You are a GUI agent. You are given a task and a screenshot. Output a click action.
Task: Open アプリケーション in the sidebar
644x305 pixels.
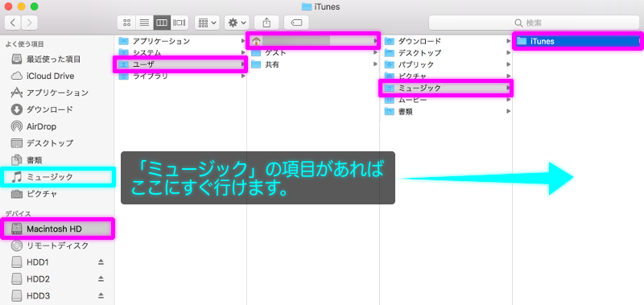pyautogui.click(x=57, y=93)
